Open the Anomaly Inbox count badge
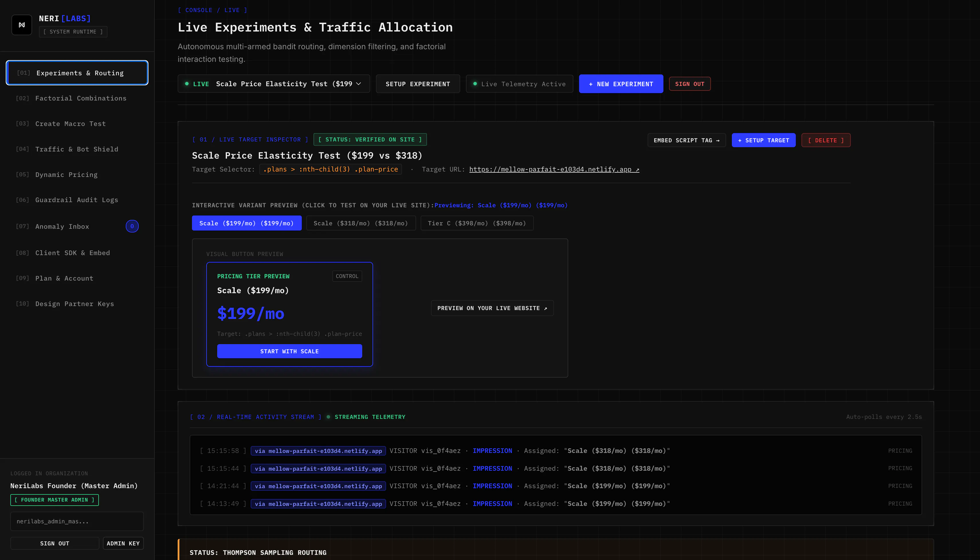 click(132, 226)
